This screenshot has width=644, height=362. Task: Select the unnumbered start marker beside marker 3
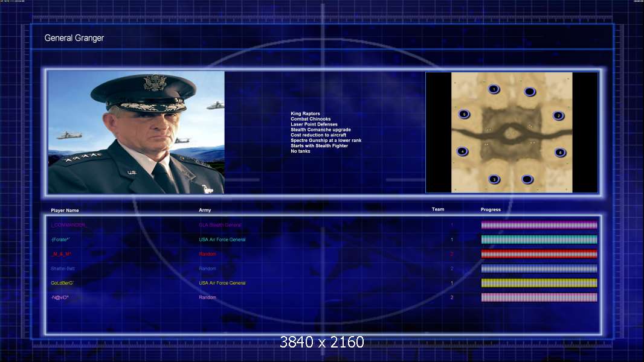click(527, 179)
